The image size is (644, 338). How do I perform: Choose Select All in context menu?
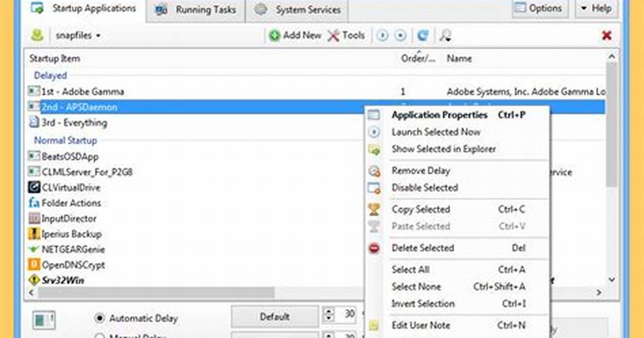pyautogui.click(x=458, y=270)
